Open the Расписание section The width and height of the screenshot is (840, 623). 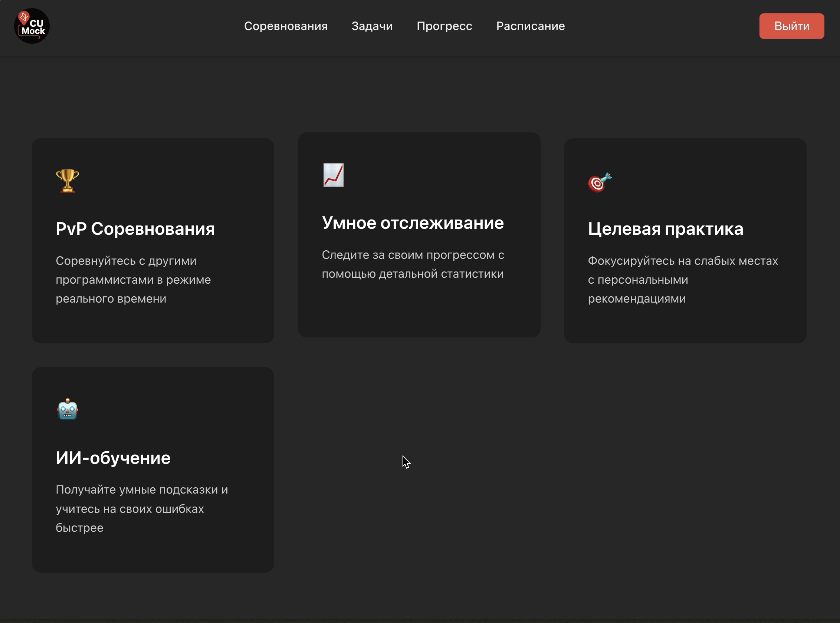click(x=530, y=26)
